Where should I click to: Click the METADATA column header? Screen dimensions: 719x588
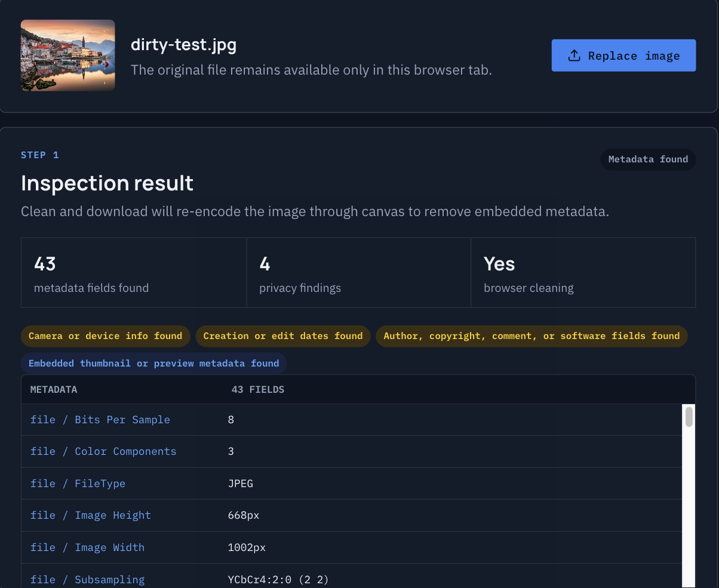pyautogui.click(x=54, y=390)
